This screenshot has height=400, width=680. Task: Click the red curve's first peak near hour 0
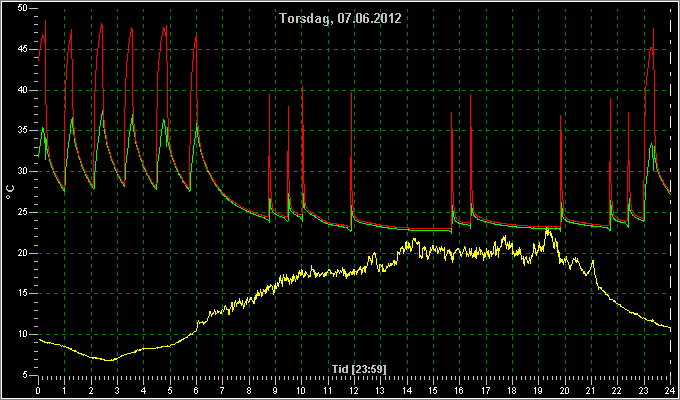[x=45, y=20]
